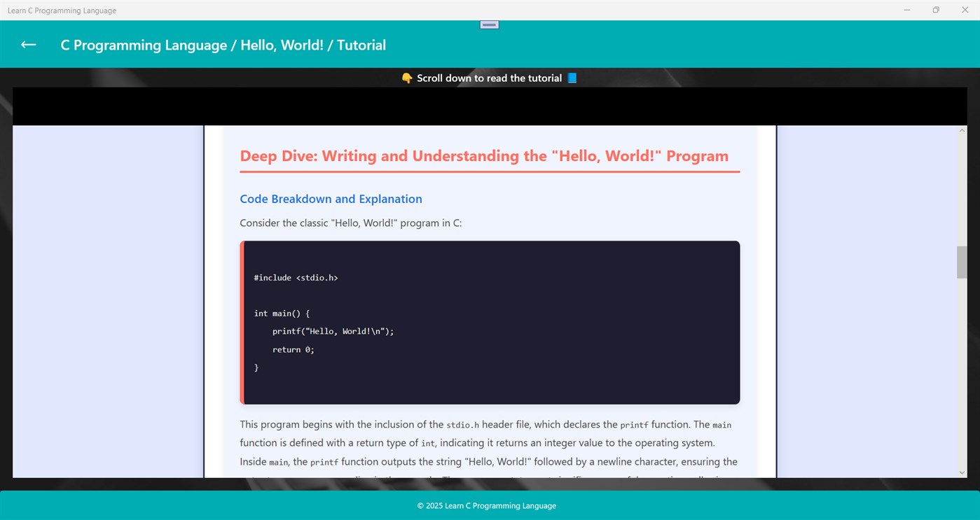
Task: Select the paragraph starting 'This program begins'
Action: click(488, 442)
